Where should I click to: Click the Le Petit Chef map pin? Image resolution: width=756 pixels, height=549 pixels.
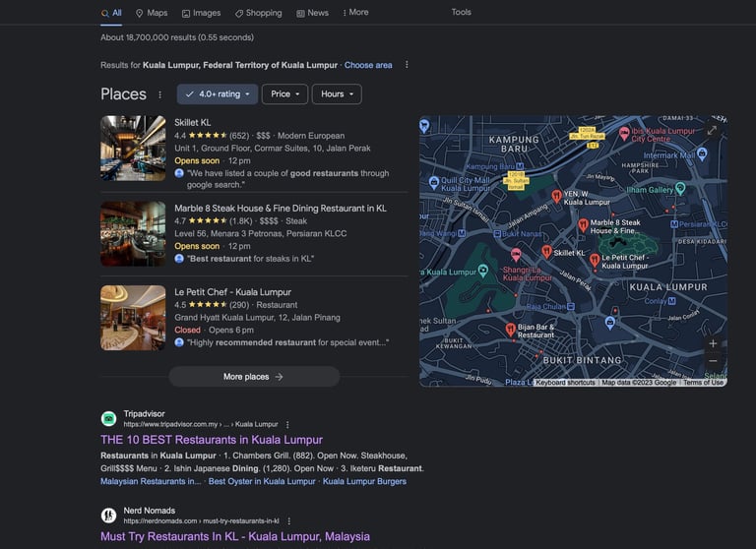point(595,261)
